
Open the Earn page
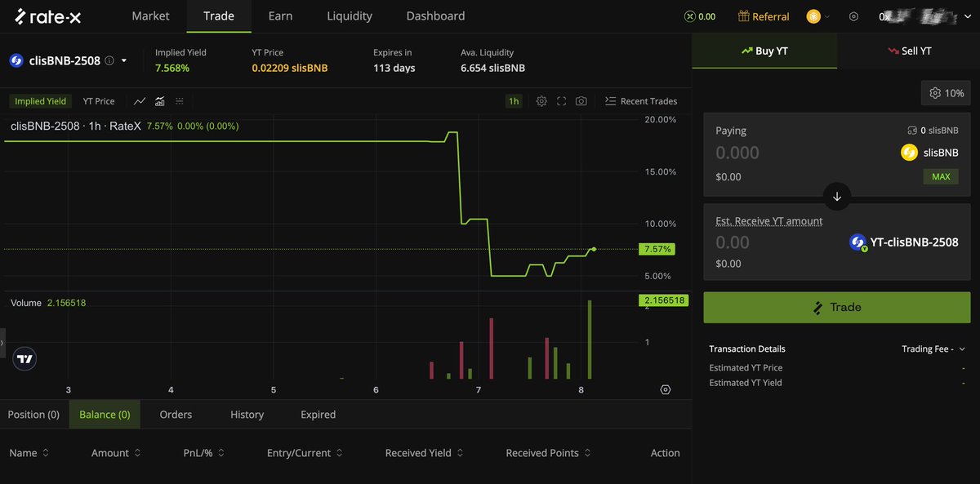tap(281, 16)
